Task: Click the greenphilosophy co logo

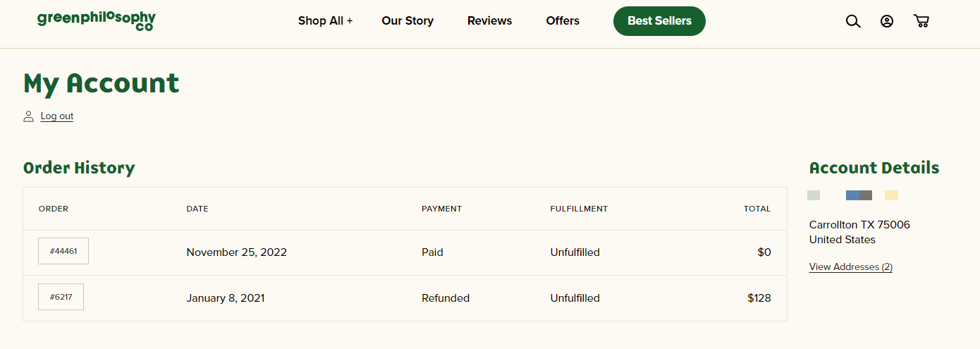Action: [97, 20]
